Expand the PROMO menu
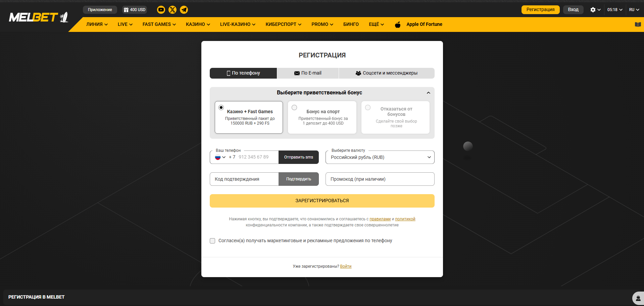Image resolution: width=644 pixels, height=306 pixels. (322, 25)
